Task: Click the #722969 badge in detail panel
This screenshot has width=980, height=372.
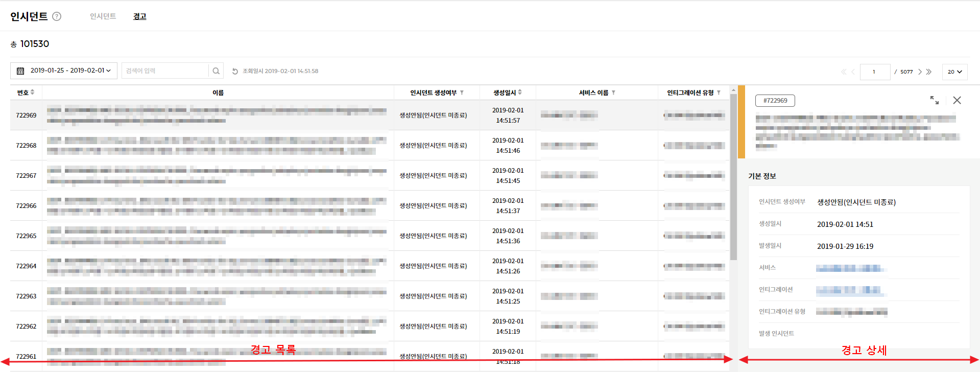Action: coord(775,101)
